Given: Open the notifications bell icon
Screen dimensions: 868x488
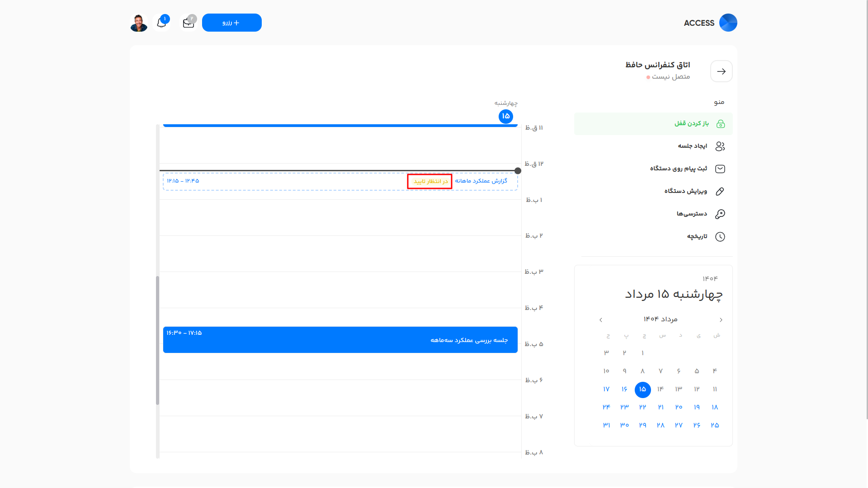Looking at the screenshot, I should tap(161, 23).
